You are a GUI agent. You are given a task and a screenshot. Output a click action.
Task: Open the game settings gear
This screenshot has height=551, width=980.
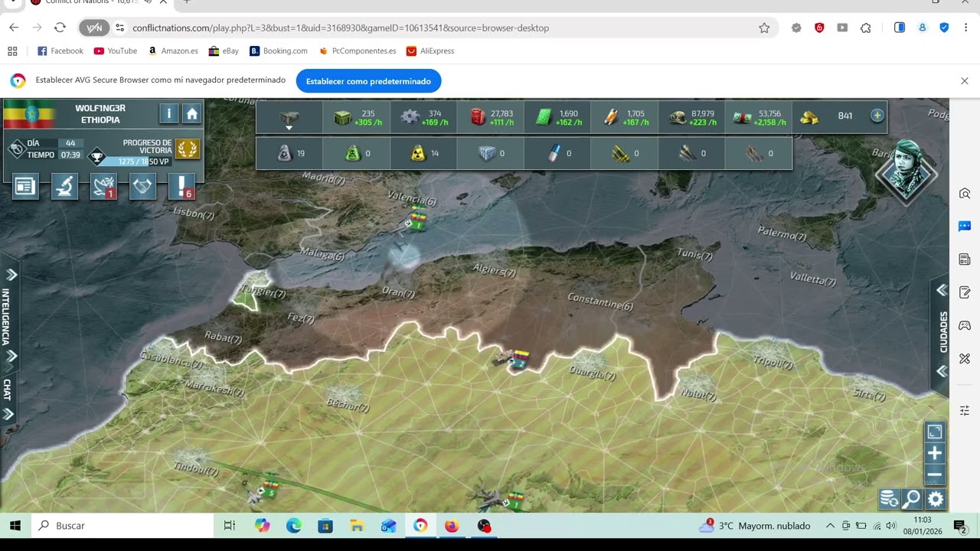936,500
